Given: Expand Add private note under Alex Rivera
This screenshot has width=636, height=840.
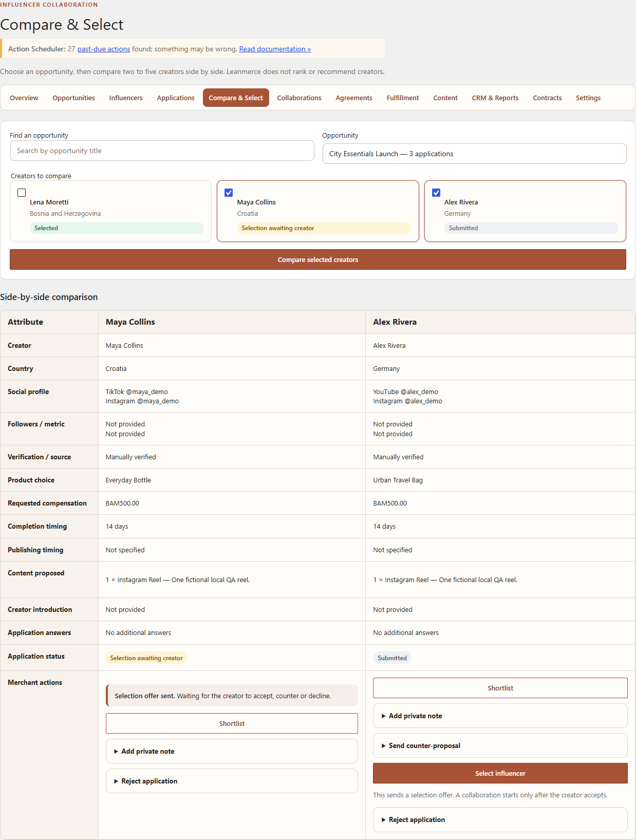Looking at the screenshot, I should point(500,716).
